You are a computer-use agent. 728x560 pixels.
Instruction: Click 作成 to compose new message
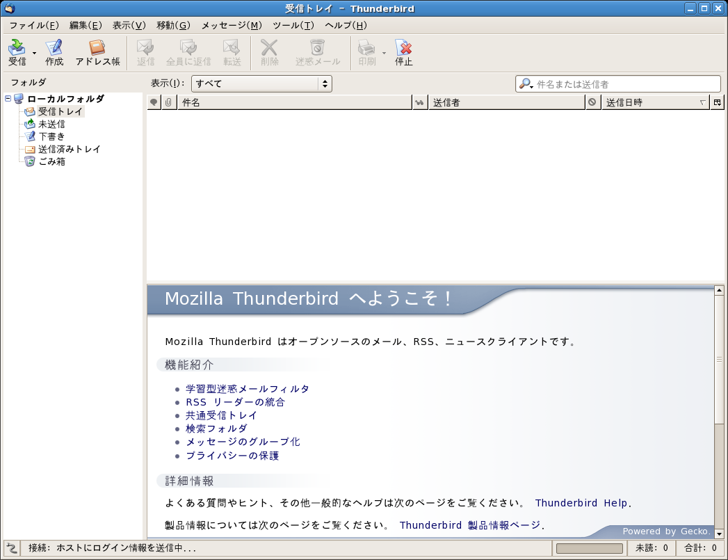(54, 52)
